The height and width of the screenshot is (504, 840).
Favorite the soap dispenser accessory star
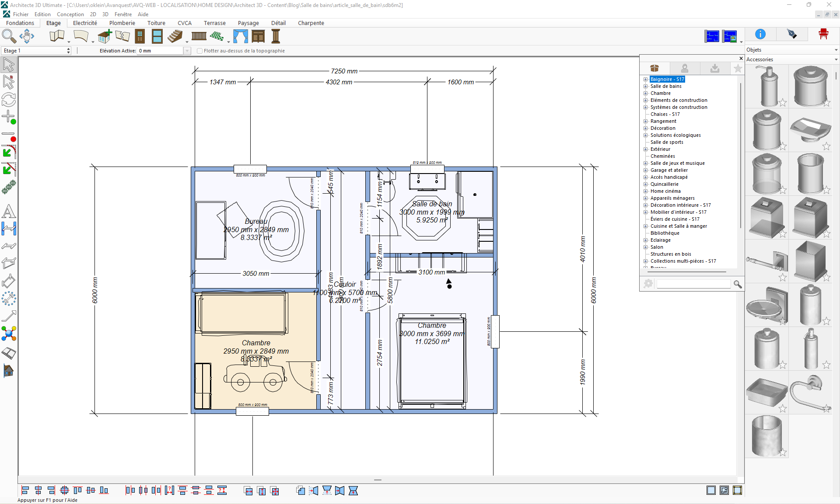tap(783, 103)
